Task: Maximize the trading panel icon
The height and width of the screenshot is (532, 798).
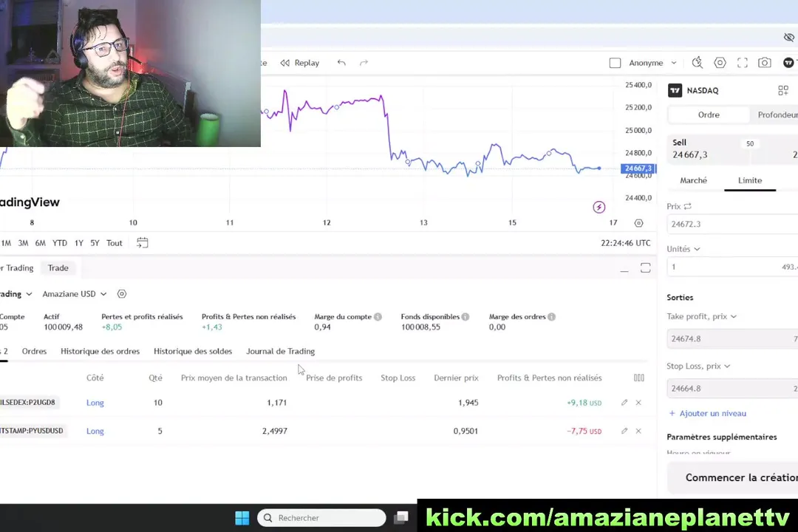Action: pos(645,268)
